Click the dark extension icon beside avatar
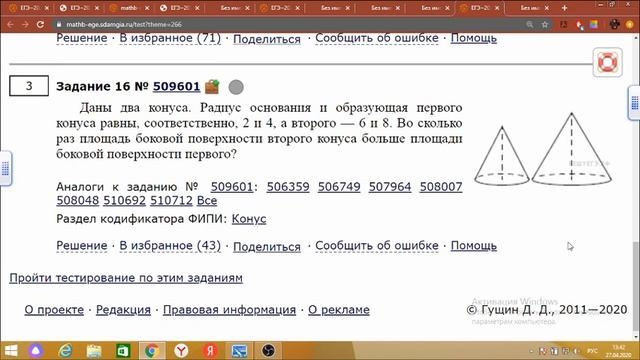 point(614,24)
